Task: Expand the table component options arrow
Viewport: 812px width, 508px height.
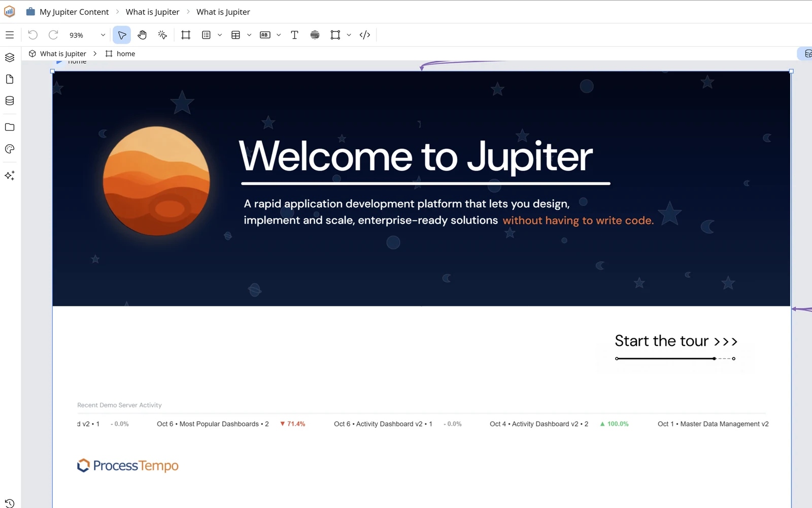Action: pyautogui.click(x=249, y=35)
